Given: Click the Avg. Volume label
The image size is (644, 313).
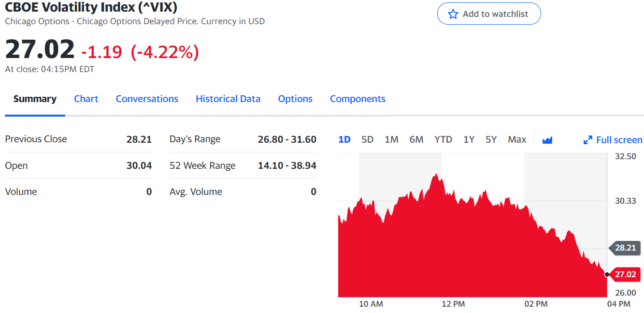Looking at the screenshot, I should [x=196, y=192].
